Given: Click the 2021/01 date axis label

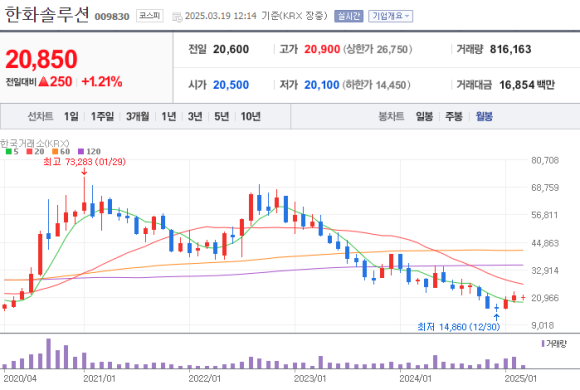Looking at the screenshot, I should 99,379.
